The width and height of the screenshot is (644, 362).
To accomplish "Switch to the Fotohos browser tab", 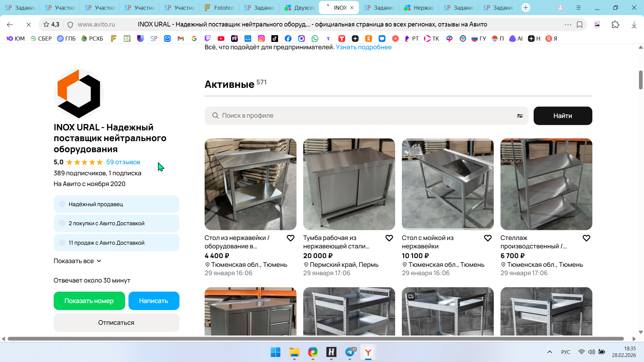I will tap(220, 7).
